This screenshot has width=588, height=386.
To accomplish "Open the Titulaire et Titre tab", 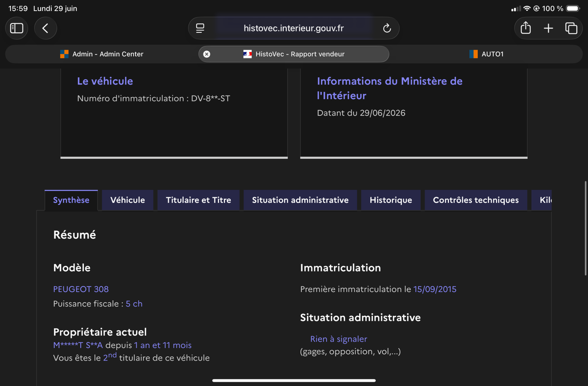I will [x=198, y=200].
